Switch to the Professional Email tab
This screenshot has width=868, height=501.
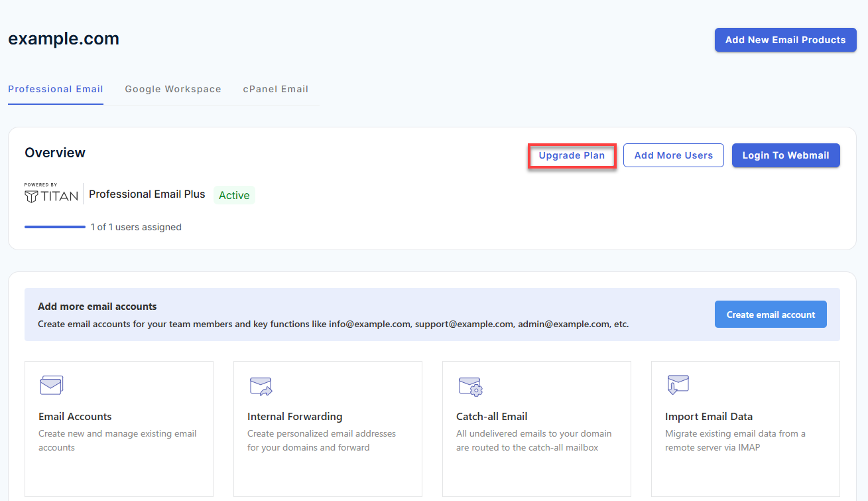tap(56, 89)
